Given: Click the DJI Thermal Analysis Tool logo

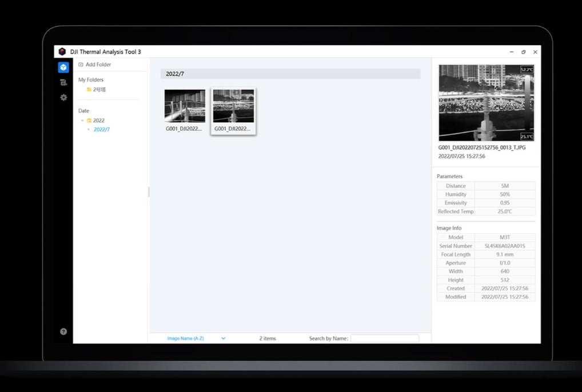Looking at the screenshot, I should (x=62, y=51).
